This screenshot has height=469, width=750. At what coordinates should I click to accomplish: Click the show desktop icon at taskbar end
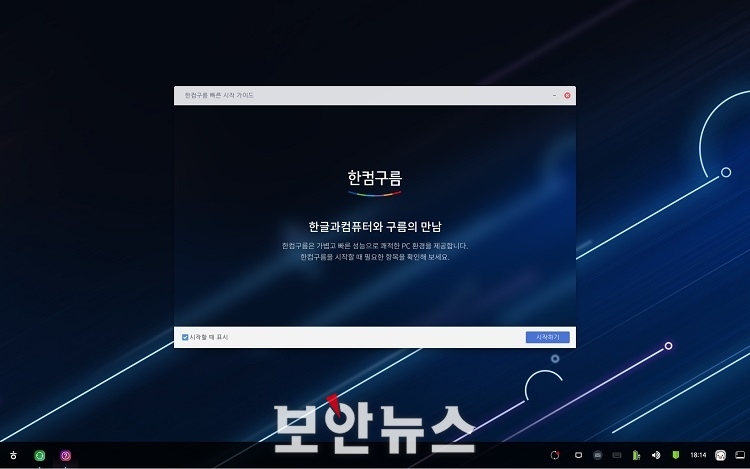pyautogui.click(x=740, y=455)
